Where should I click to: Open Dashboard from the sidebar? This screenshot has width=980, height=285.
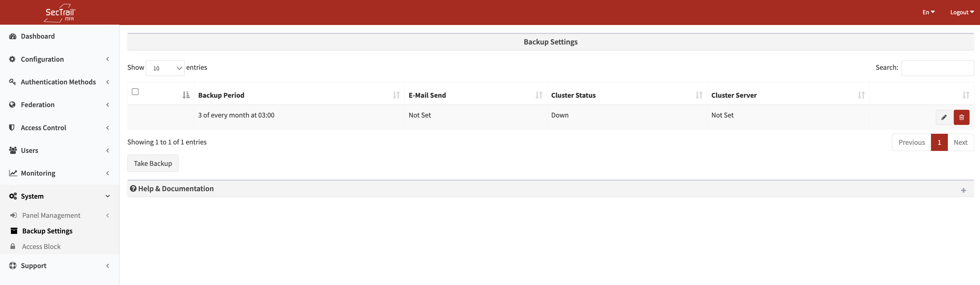pos(38,36)
